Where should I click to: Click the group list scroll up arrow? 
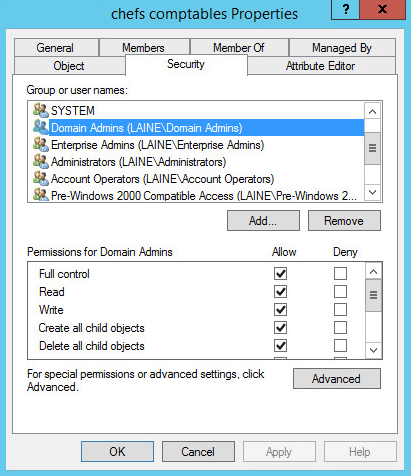[373, 111]
